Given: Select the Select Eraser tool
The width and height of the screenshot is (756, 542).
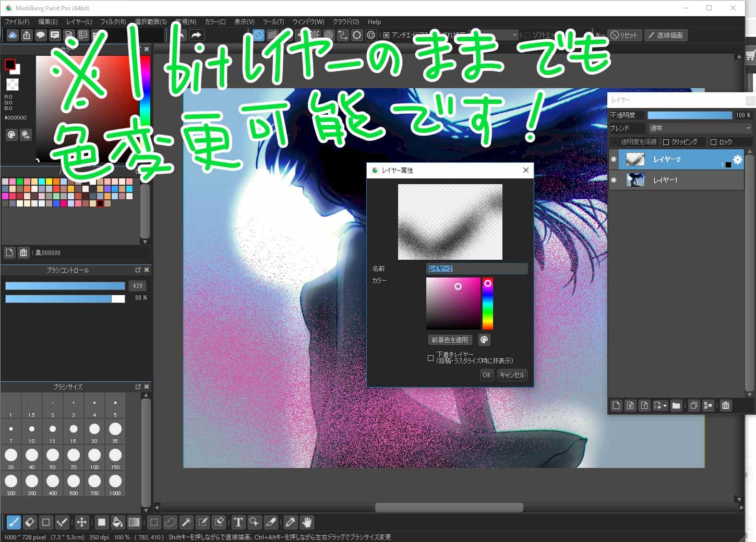Looking at the screenshot, I should (x=219, y=522).
